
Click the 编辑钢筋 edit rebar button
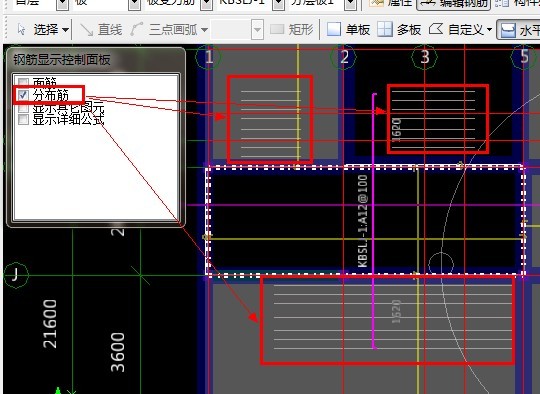pos(454,4)
